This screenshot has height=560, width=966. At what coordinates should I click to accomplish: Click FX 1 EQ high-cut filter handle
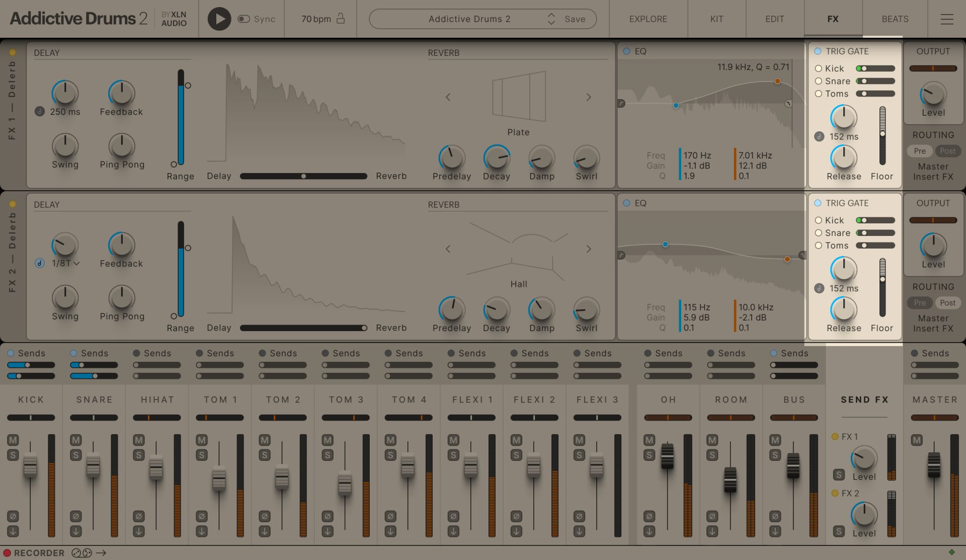tap(788, 104)
